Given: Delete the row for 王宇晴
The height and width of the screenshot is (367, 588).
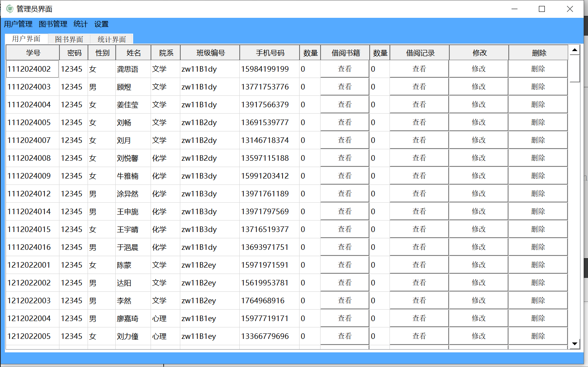Looking at the screenshot, I should [x=538, y=229].
